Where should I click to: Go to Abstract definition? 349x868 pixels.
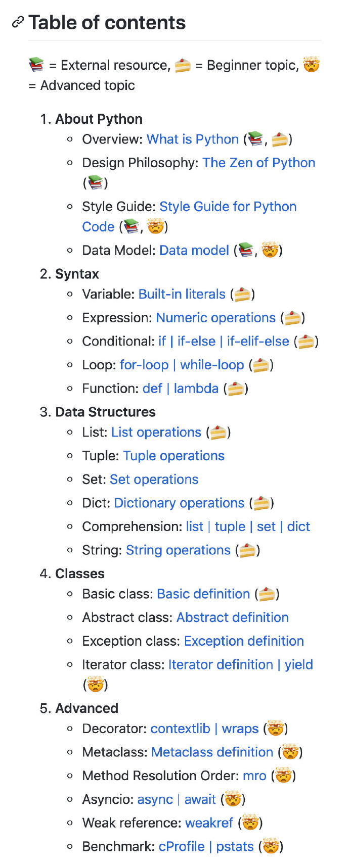pos(233,617)
